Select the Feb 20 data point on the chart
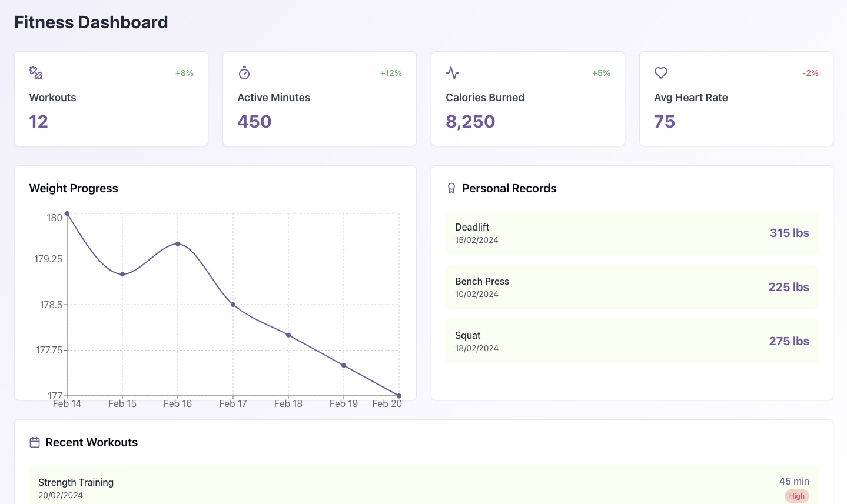 click(399, 396)
